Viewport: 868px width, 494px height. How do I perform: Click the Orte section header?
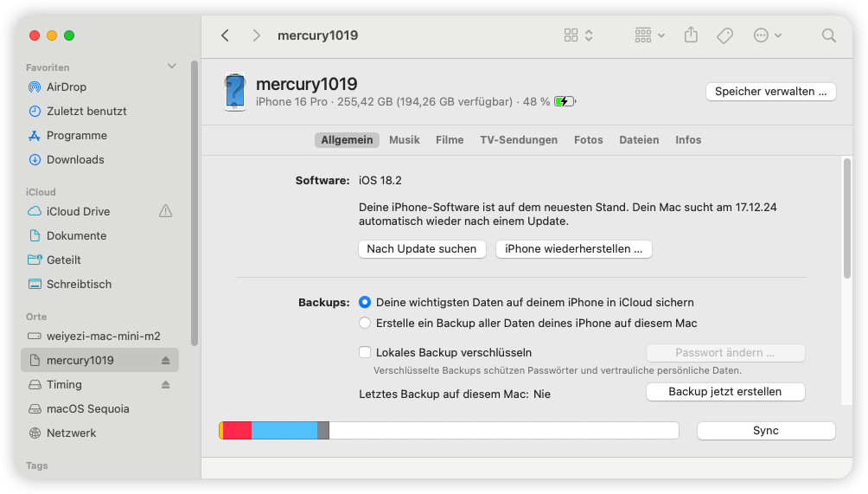coord(36,317)
